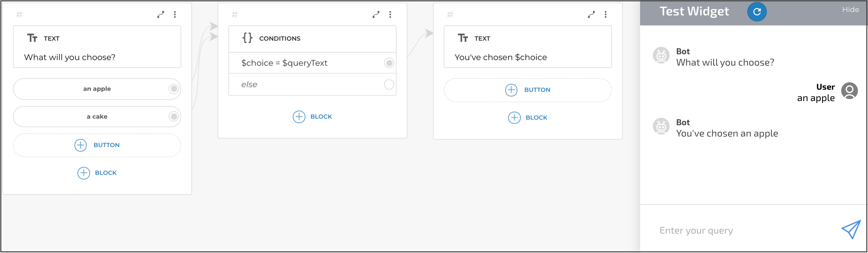
Task: Click the connection path icon on conditions card
Action: click(x=376, y=14)
